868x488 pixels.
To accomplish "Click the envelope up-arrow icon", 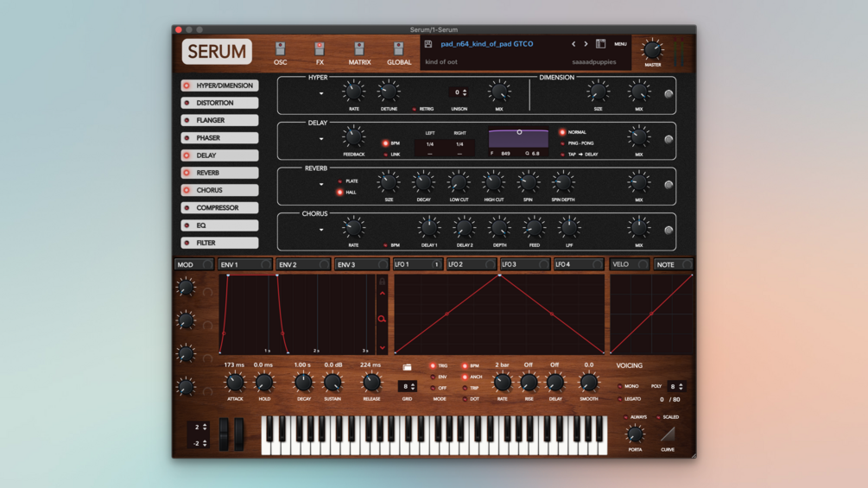I will pyautogui.click(x=382, y=294).
